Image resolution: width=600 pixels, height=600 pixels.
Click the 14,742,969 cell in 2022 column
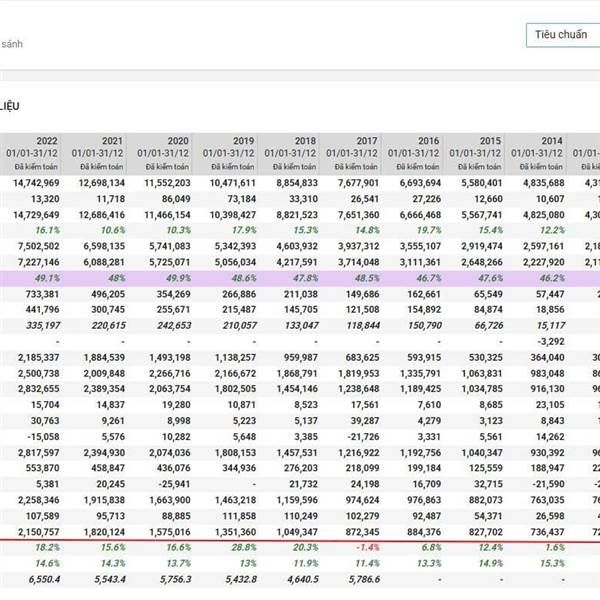coord(37,183)
